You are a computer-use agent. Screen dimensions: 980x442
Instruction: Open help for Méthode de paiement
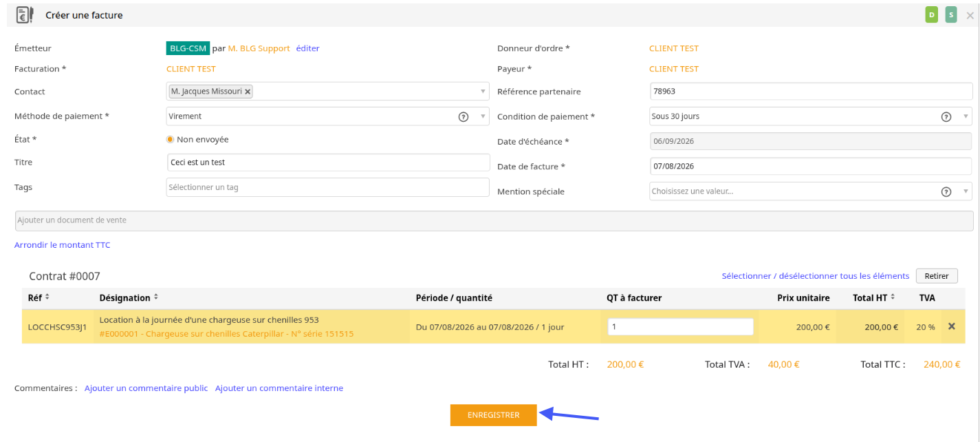[x=464, y=116]
